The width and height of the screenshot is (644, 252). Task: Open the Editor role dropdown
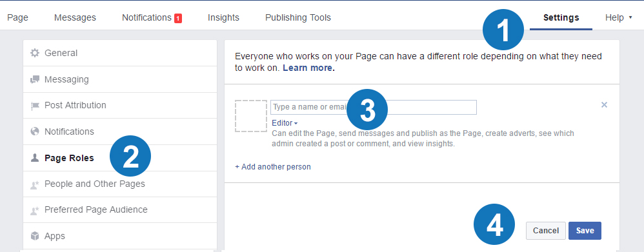pos(285,123)
